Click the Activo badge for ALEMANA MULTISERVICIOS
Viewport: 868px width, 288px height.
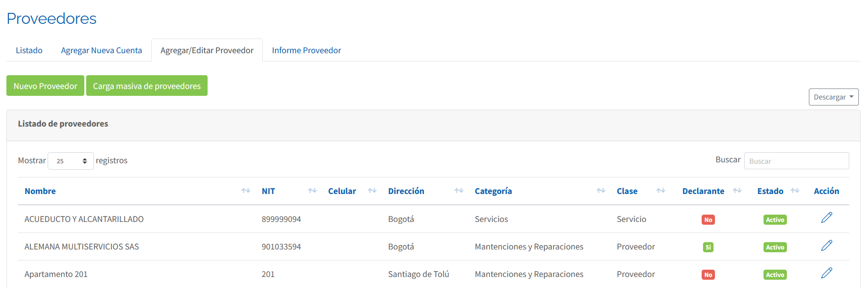pyautogui.click(x=775, y=247)
